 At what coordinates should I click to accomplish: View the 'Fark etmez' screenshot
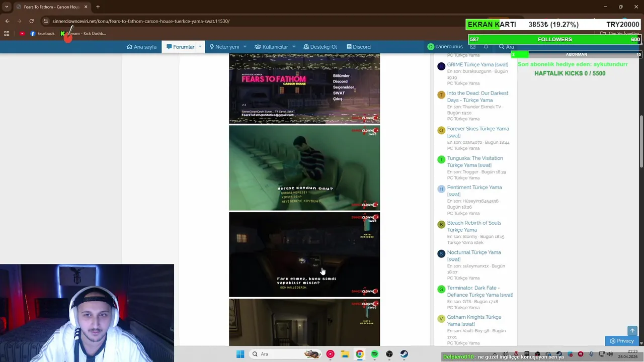(x=304, y=255)
